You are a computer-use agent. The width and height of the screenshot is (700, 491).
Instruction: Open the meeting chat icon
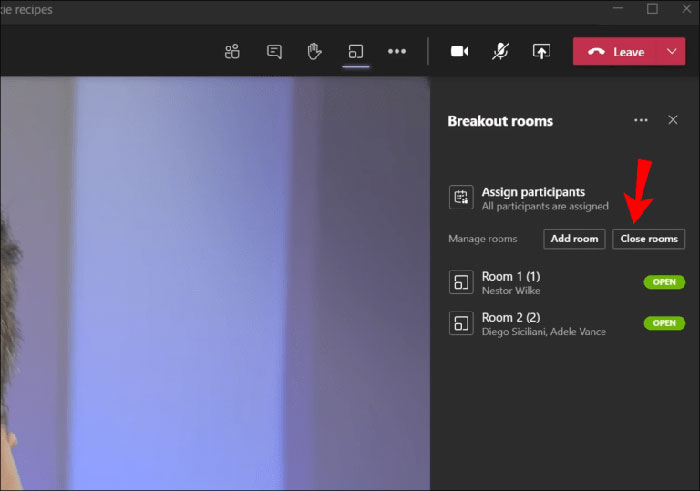click(x=274, y=52)
